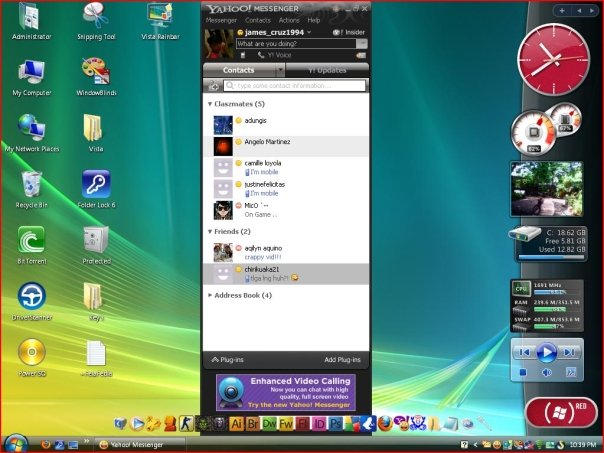This screenshot has width=604, height=453.
Task: Open My Network Places desktop icon
Action: pyautogui.click(x=32, y=133)
